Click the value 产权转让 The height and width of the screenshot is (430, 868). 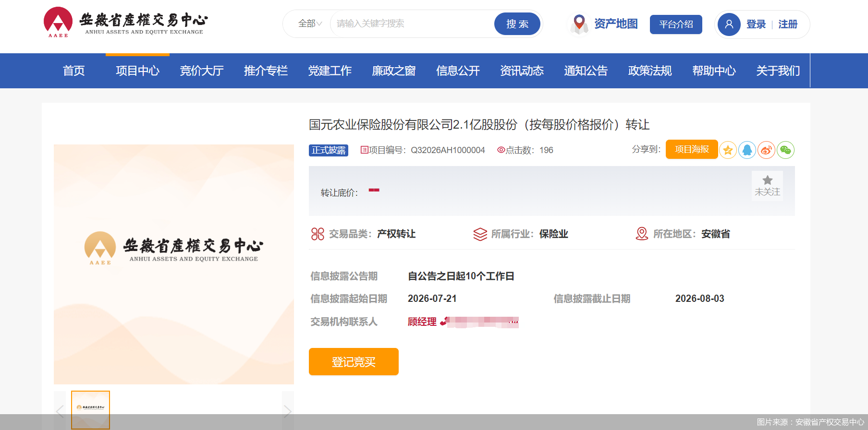click(396, 234)
